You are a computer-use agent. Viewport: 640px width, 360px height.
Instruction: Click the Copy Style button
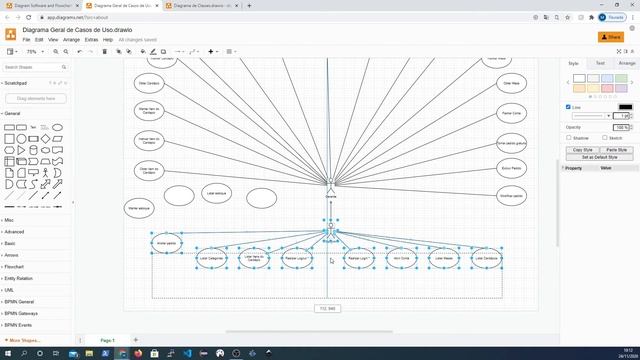point(582,150)
